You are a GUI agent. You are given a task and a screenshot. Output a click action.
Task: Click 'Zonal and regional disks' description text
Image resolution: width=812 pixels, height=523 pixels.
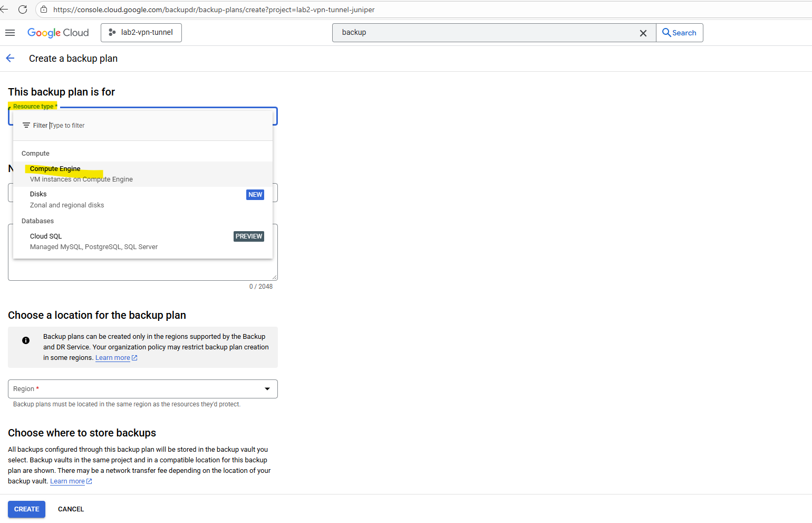click(x=67, y=205)
